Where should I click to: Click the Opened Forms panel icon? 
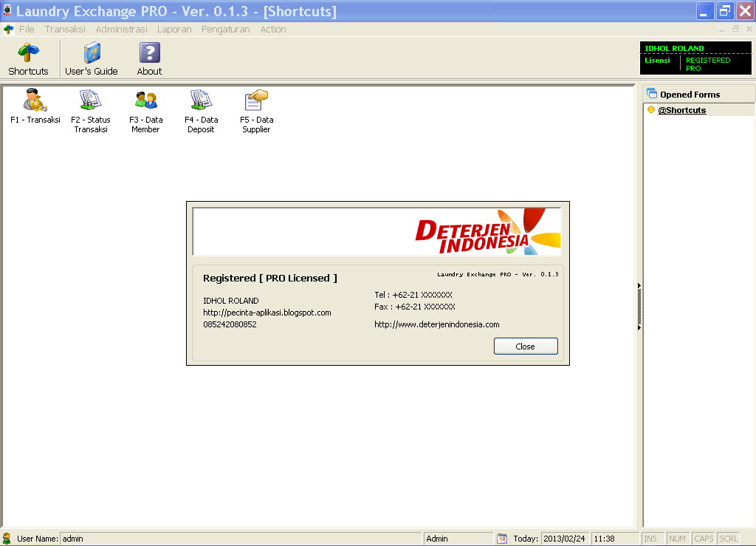tap(652, 94)
